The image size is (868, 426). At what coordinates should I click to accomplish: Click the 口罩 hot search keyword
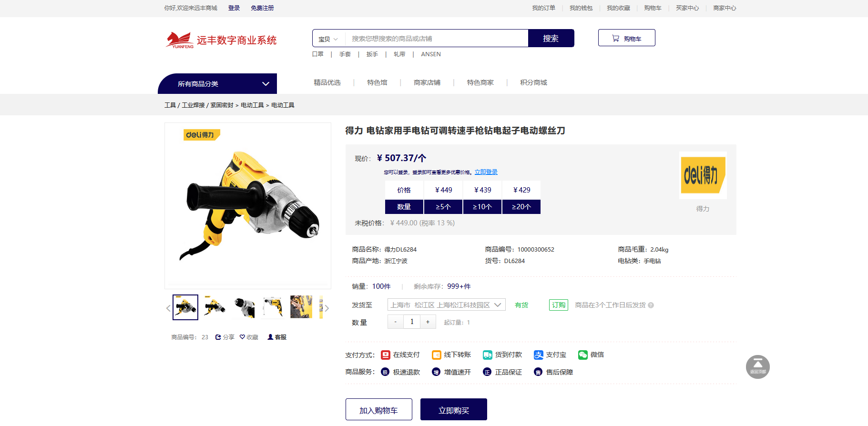point(318,54)
